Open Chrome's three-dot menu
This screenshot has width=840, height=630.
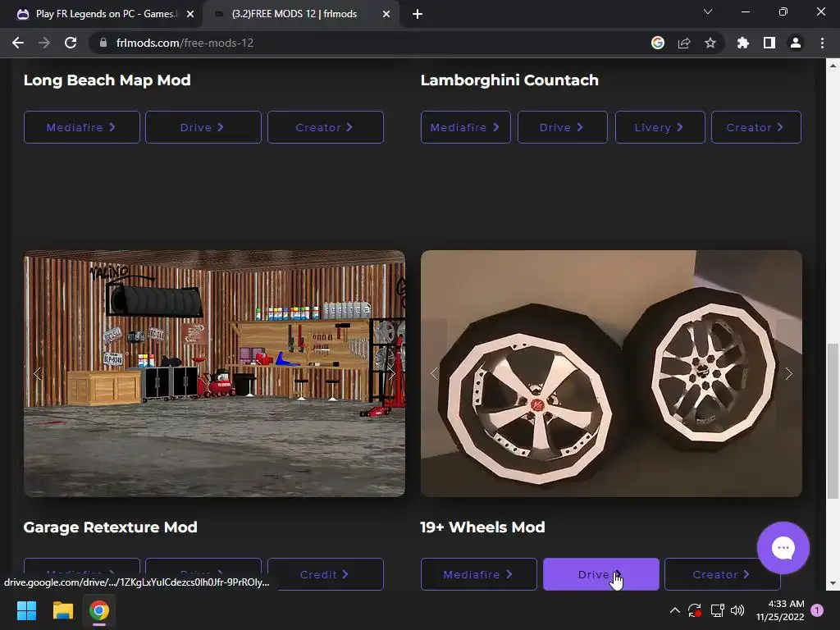pos(822,43)
